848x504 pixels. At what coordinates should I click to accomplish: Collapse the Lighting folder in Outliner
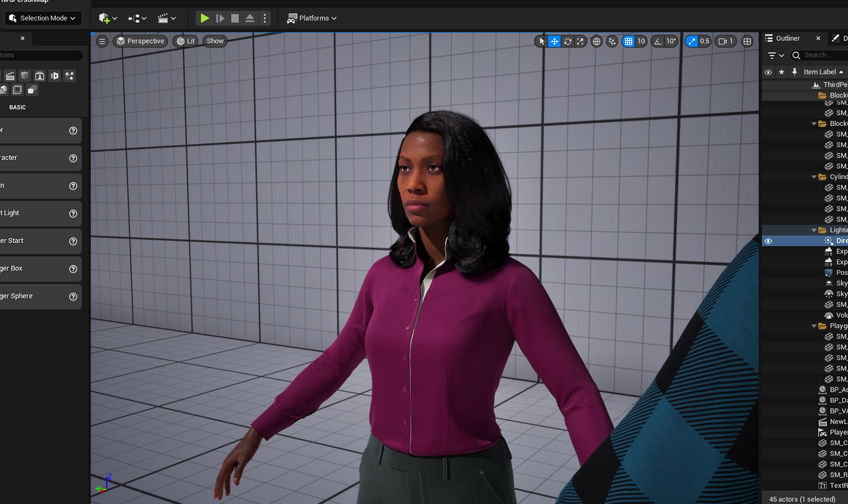814,230
